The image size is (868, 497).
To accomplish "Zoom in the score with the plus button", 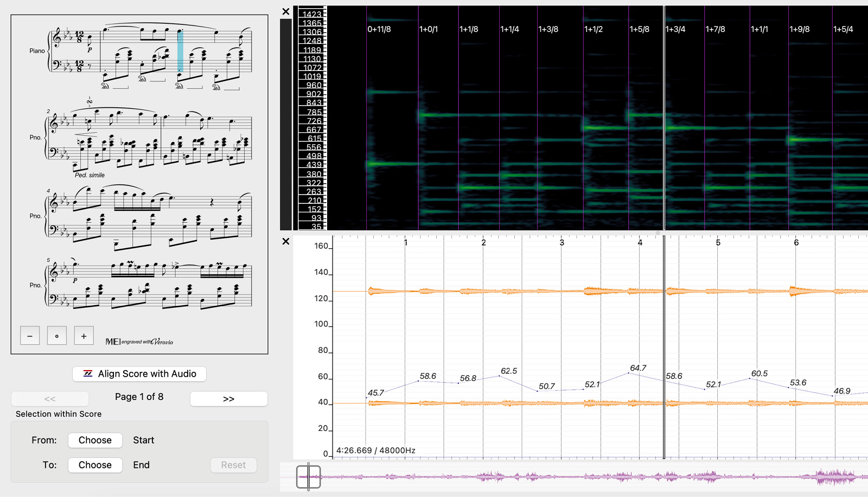I will pyautogui.click(x=84, y=336).
